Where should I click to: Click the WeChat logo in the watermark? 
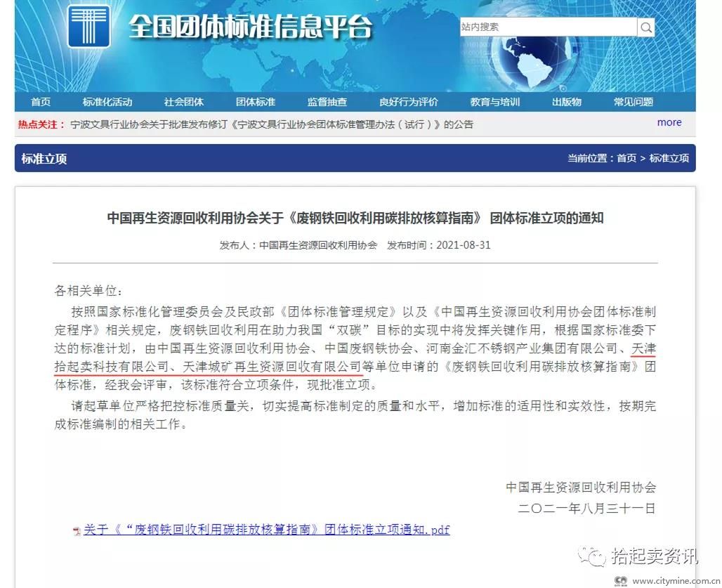[592, 556]
